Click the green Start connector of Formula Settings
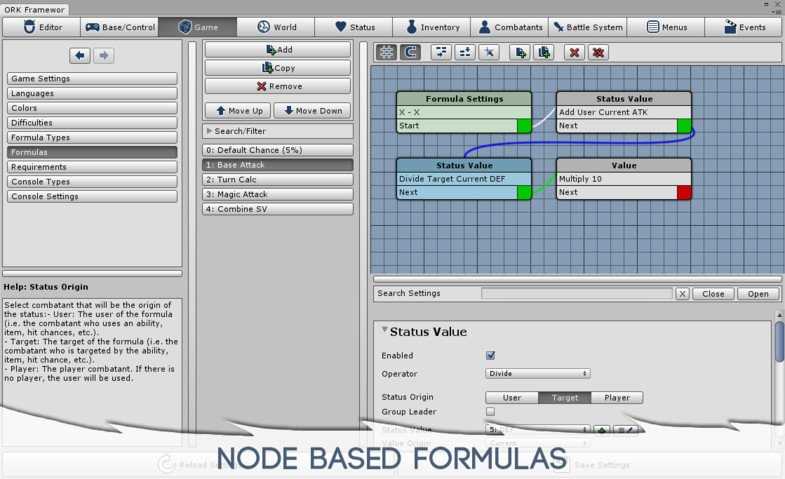Image resolution: width=785 pixels, height=479 pixels. pyautogui.click(x=524, y=126)
